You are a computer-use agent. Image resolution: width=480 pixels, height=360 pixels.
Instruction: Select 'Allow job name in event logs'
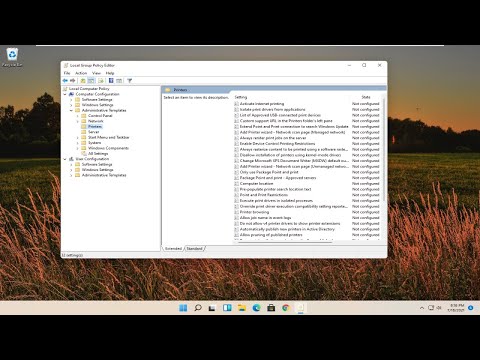tap(265, 218)
